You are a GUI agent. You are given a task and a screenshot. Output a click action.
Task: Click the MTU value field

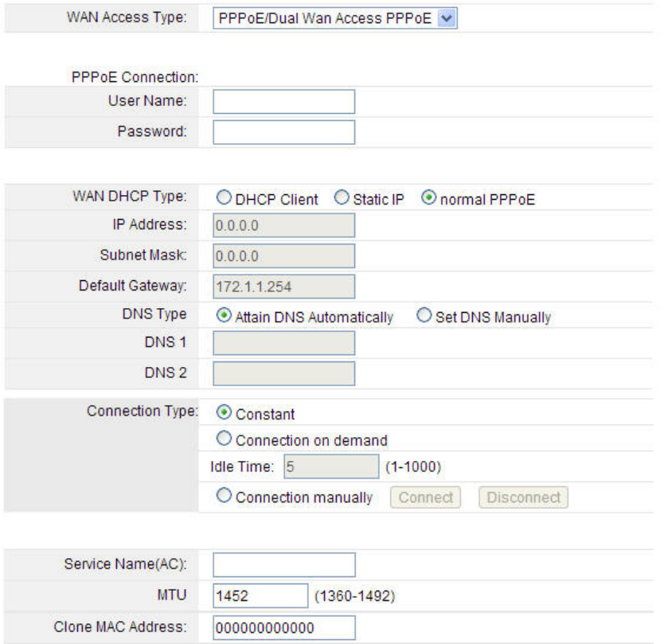click(260, 595)
